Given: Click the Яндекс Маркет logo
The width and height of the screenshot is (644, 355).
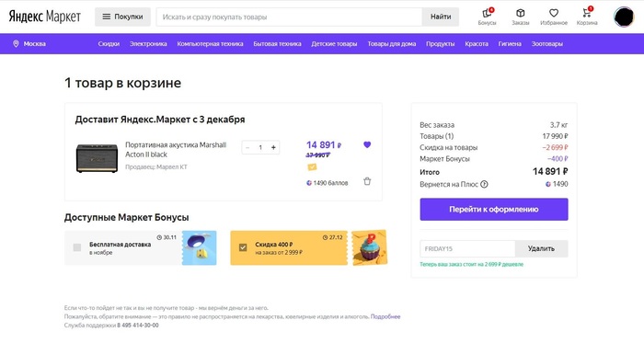Looking at the screenshot, I should tap(45, 17).
